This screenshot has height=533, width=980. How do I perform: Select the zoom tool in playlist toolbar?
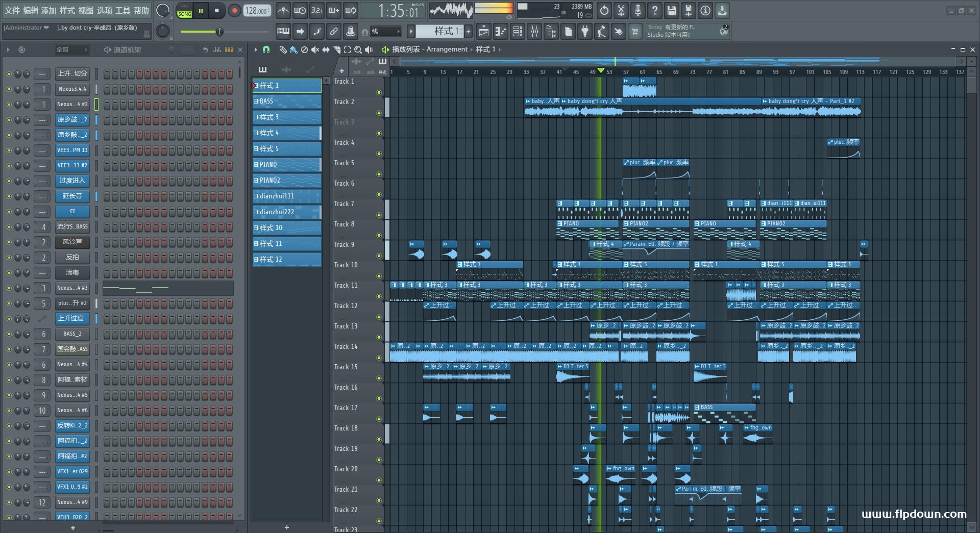click(x=358, y=49)
